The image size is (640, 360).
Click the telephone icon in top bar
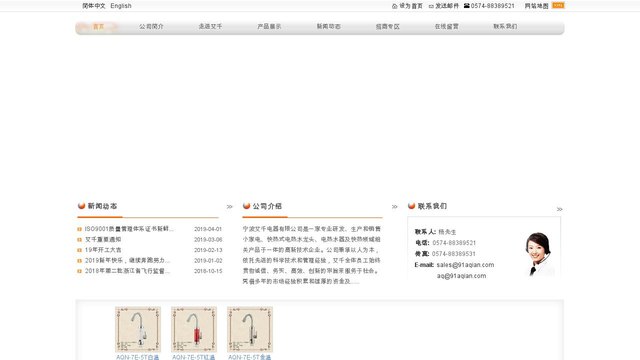[x=467, y=6]
